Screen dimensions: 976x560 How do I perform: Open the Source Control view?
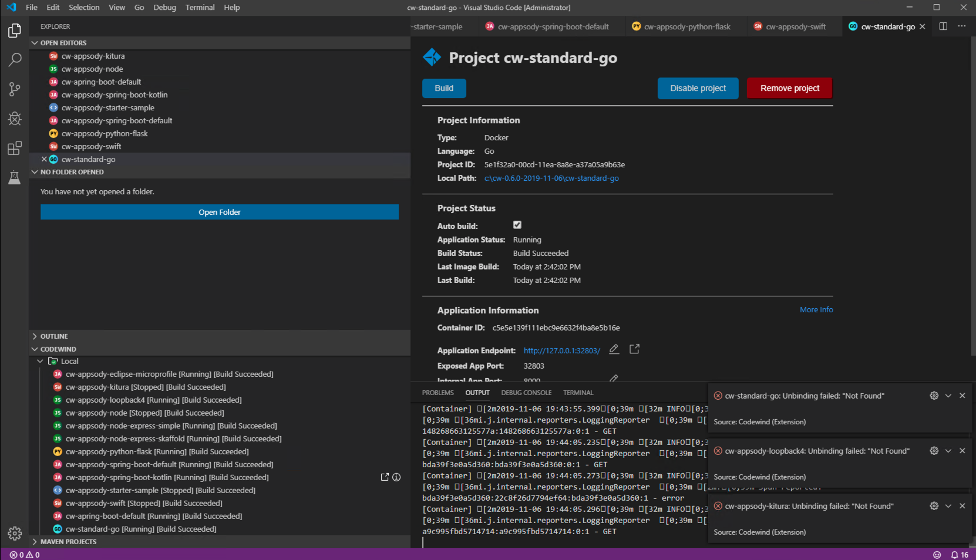point(14,89)
